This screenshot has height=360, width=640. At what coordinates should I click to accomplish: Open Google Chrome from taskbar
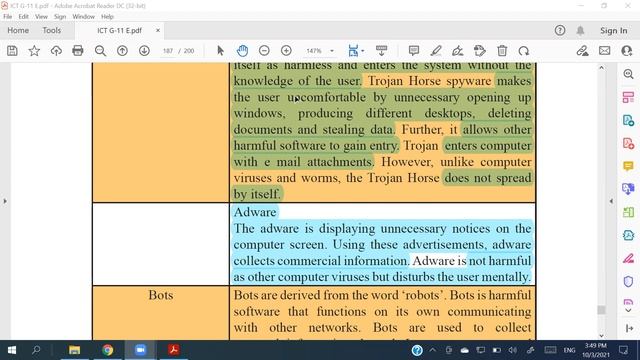[x=108, y=350]
